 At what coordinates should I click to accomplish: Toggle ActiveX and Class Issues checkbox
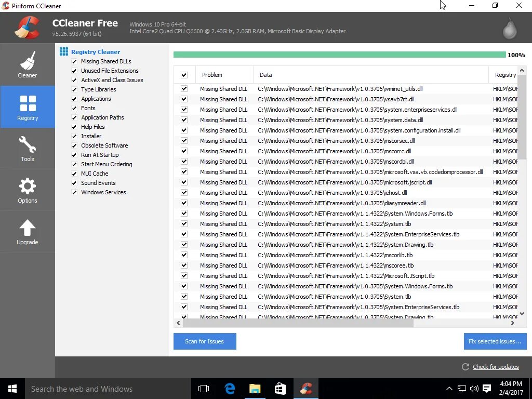74,80
